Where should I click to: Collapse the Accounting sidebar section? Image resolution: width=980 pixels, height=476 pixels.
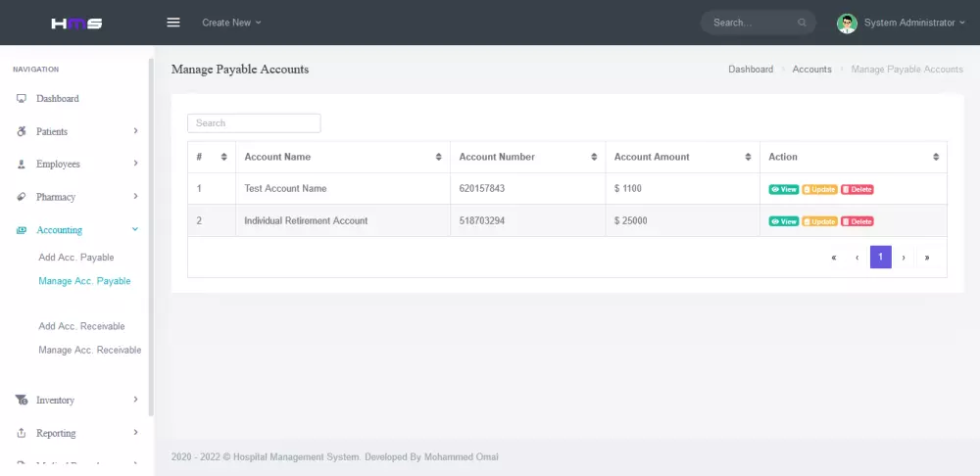point(135,230)
